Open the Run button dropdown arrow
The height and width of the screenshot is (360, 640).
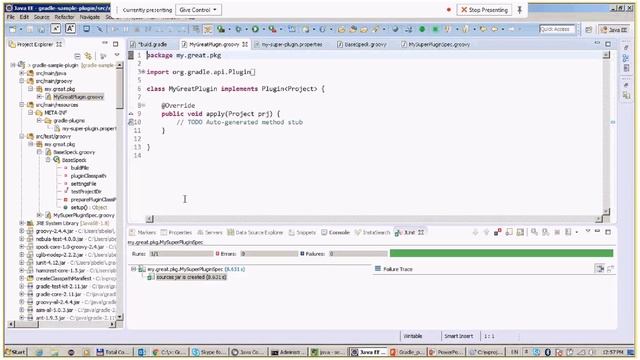(263, 29)
